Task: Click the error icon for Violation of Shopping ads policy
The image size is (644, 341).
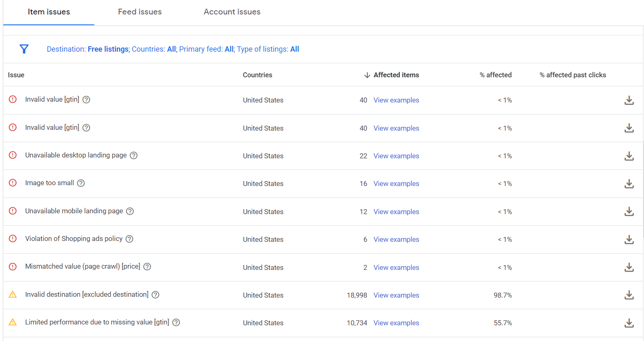Action: (13, 238)
